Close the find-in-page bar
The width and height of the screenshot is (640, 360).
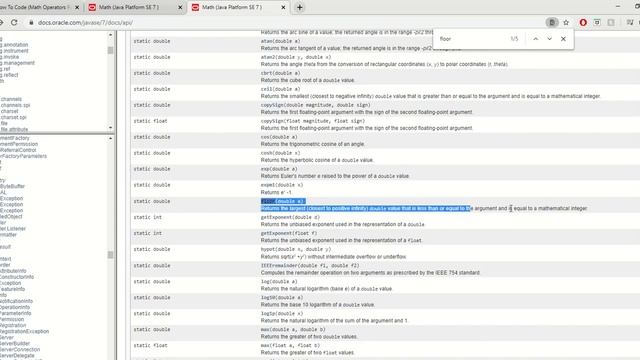click(563, 39)
